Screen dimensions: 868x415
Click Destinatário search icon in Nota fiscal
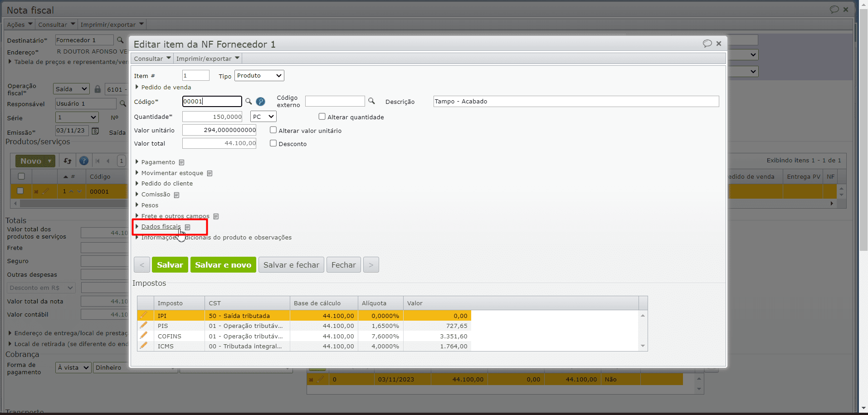tap(120, 40)
